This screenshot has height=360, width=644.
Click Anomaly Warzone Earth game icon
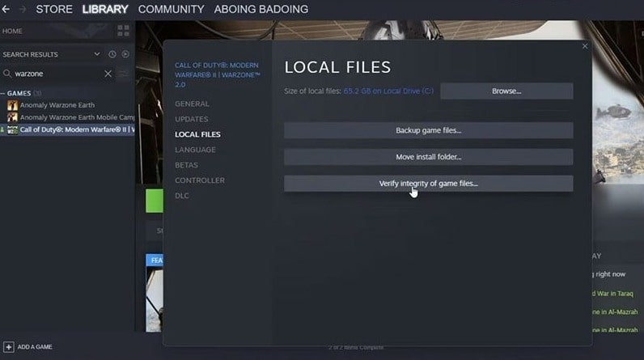tap(12, 105)
